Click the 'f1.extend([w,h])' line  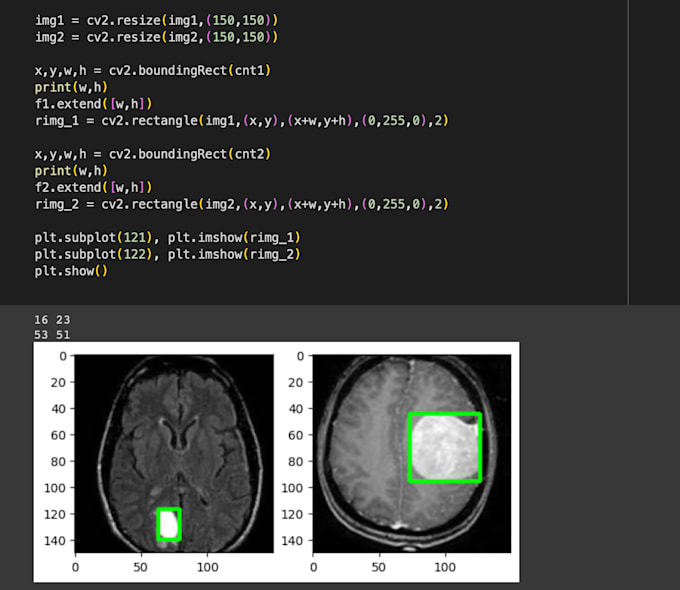[94, 104]
